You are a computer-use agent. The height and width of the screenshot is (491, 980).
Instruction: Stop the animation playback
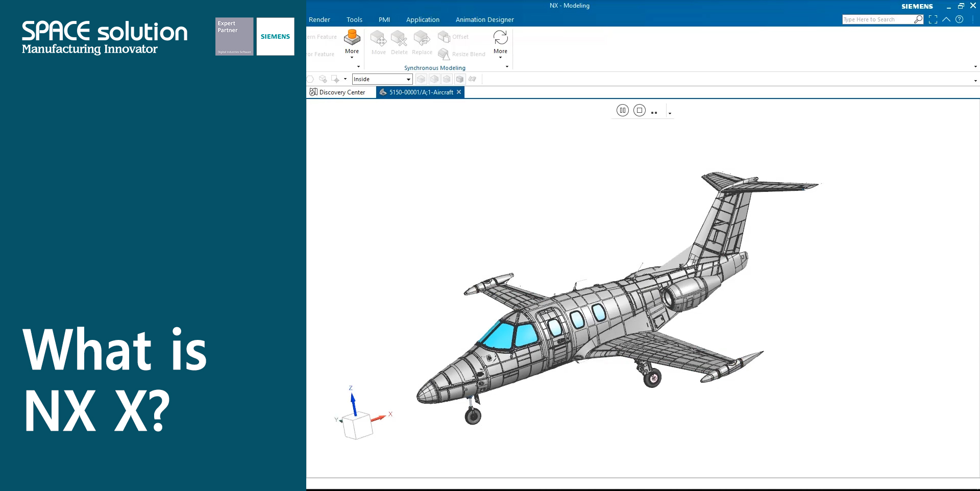640,110
